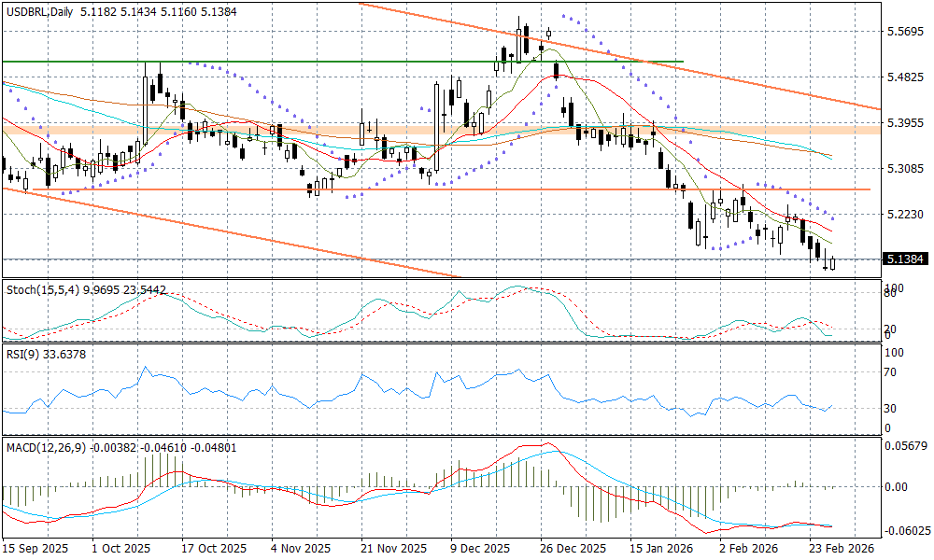Select the MACD(12,26,9) indicator label
This screenshot has height=560, width=934.
pyautogui.click(x=45, y=448)
